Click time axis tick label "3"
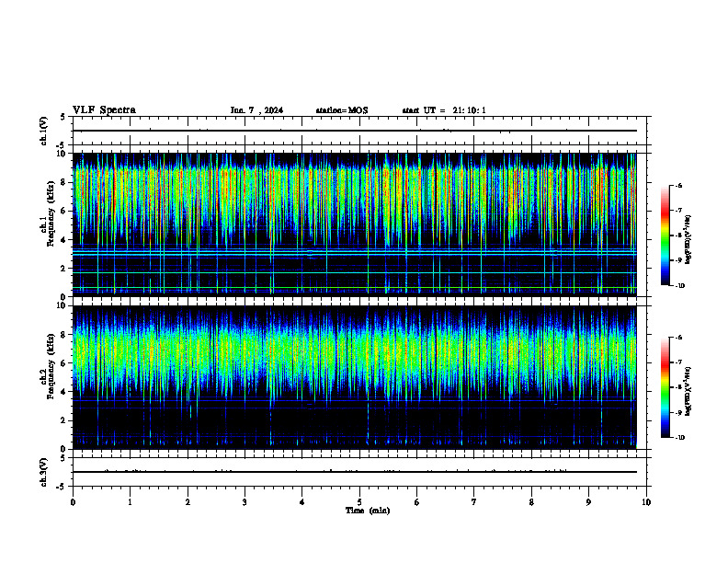728x563 pixels. tap(245, 502)
